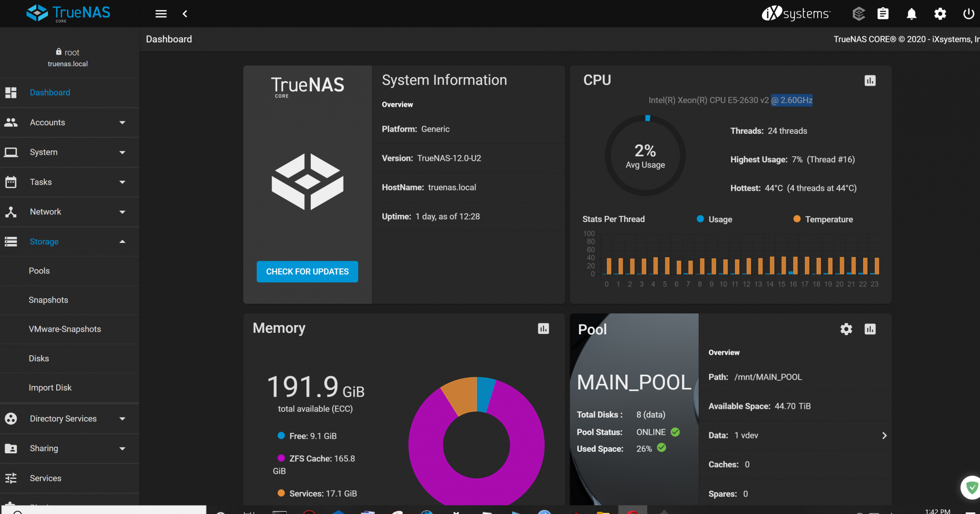Click ZFS Cache purple legend dot

point(281,458)
